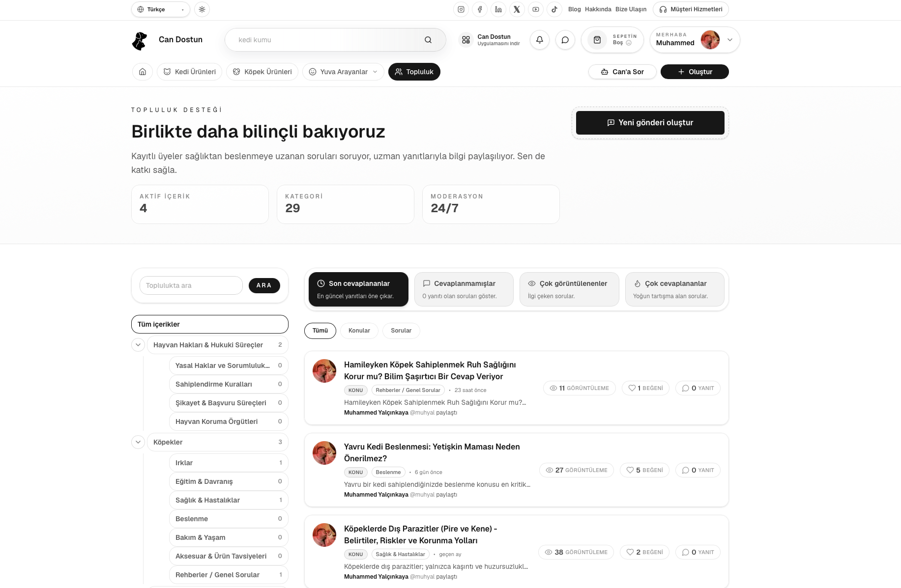The image size is (901, 588).
Task: Open messages chat bubble icon
Action: point(565,40)
